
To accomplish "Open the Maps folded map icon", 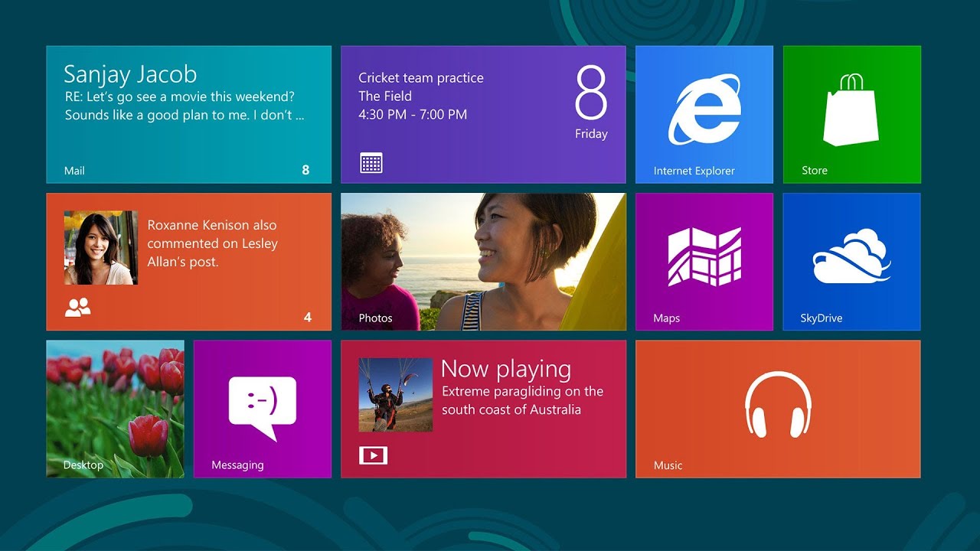I will click(704, 256).
